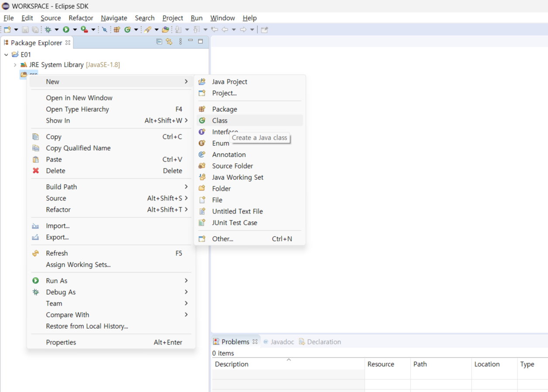Choose Other... in the New submenu
The height and width of the screenshot is (392, 548).
coord(250,239)
